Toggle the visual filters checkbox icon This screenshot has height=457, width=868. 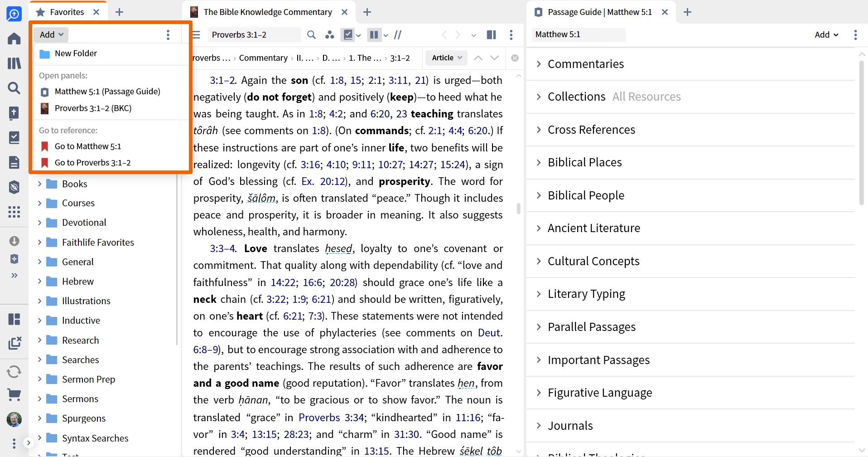click(x=348, y=35)
